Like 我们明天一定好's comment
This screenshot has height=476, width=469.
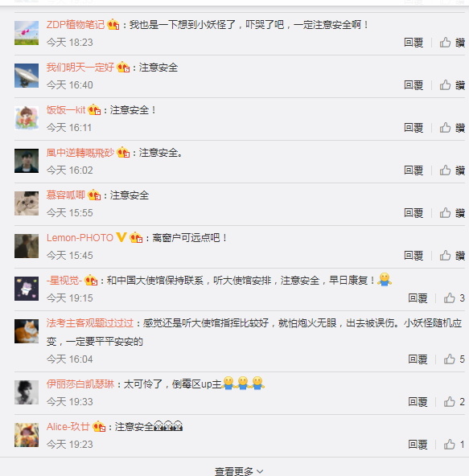click(452, 85)
